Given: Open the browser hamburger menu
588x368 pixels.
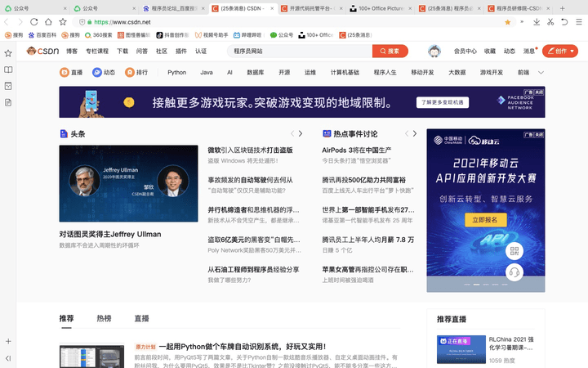Looking at the screenshot, I should (579, 22).
